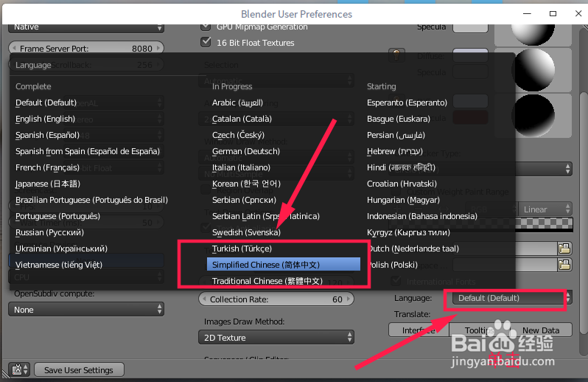The image size is (588, 382).
Task: Open the Linear interpolation dropdown
Action: pos(545,209)
